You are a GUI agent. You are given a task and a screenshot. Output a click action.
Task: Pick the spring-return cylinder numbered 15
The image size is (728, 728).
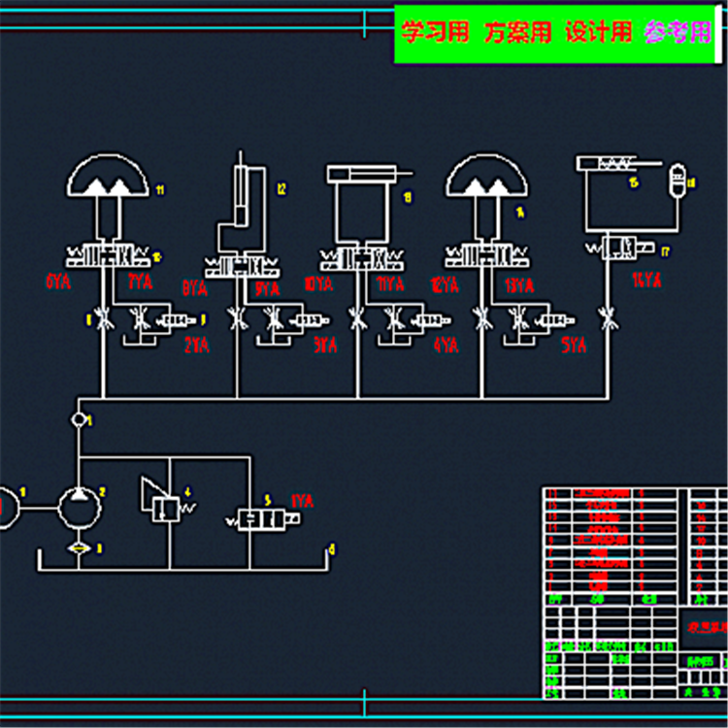point(619,163)
